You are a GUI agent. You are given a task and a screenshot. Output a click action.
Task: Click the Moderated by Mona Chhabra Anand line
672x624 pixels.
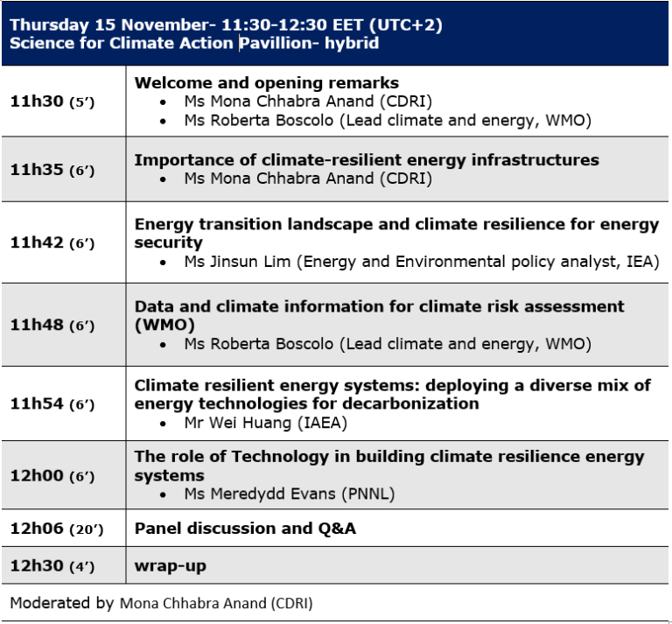click(x=161, y=603)
